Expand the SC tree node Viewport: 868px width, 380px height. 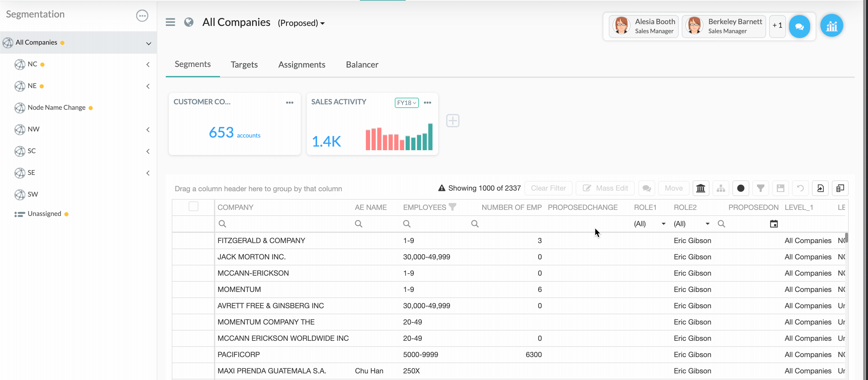point(148,151)
